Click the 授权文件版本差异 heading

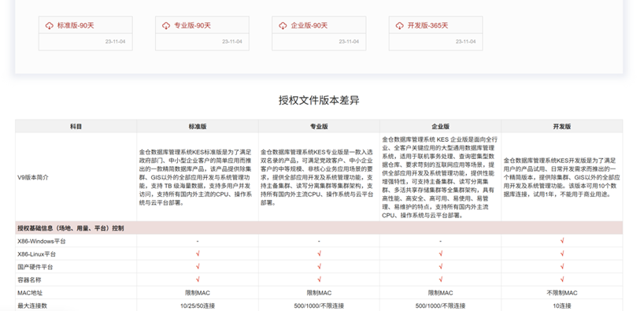319,100
